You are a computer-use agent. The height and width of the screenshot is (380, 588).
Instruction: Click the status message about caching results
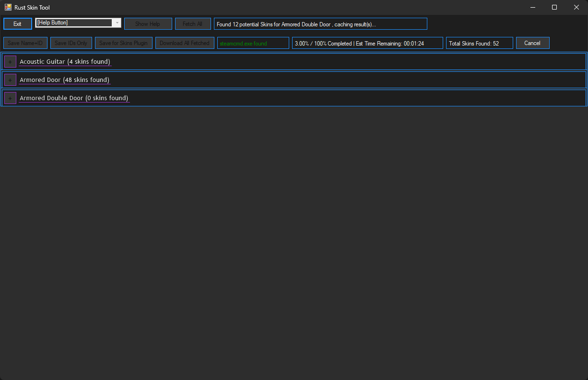320,24
